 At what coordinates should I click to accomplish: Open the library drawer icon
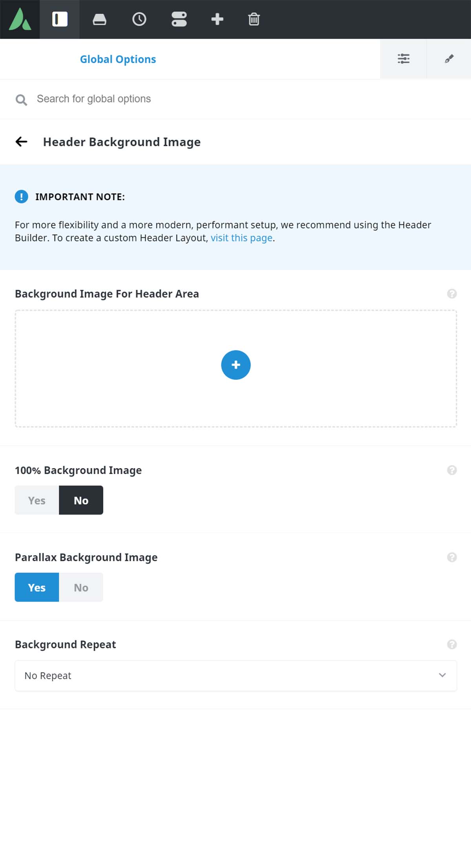(x=99, y=19)
